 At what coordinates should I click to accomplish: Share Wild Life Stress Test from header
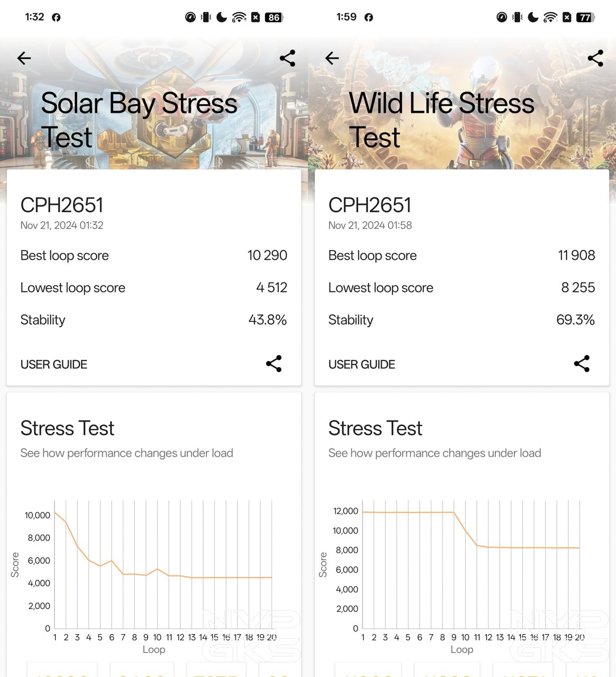pos(595,58)
